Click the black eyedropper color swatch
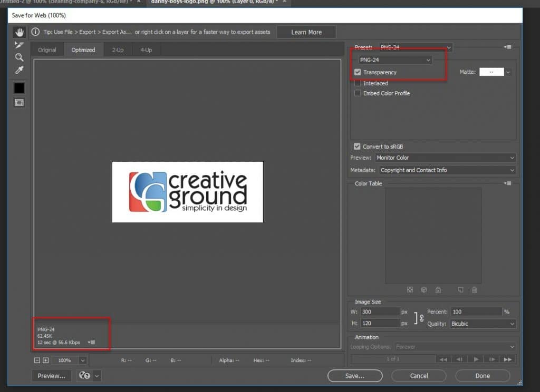Screen dimensions: 540x392 pos(20,88)
